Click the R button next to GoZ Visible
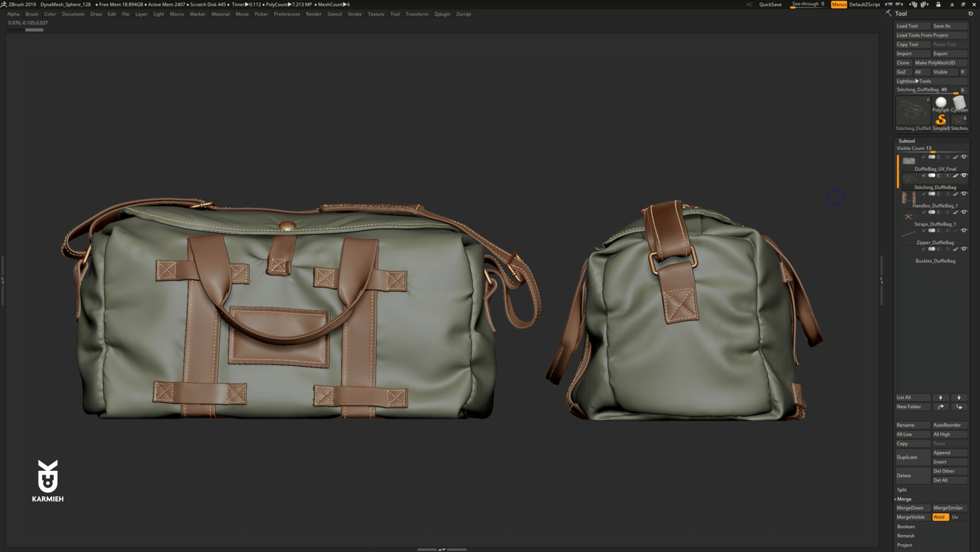980x552 pixels. pyautogui.click(x=963, y=72)
